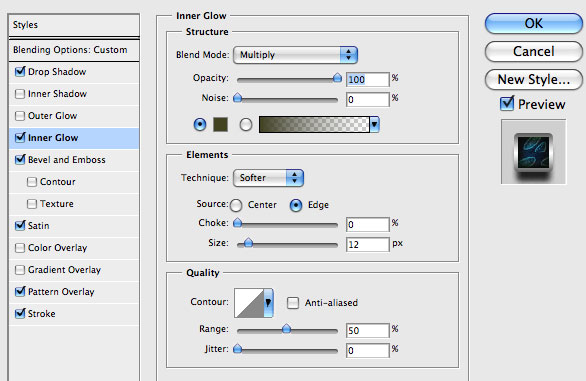The image size is (586, 381).
Task: Click the Range slider handle
Action: [x=286, y=329]
